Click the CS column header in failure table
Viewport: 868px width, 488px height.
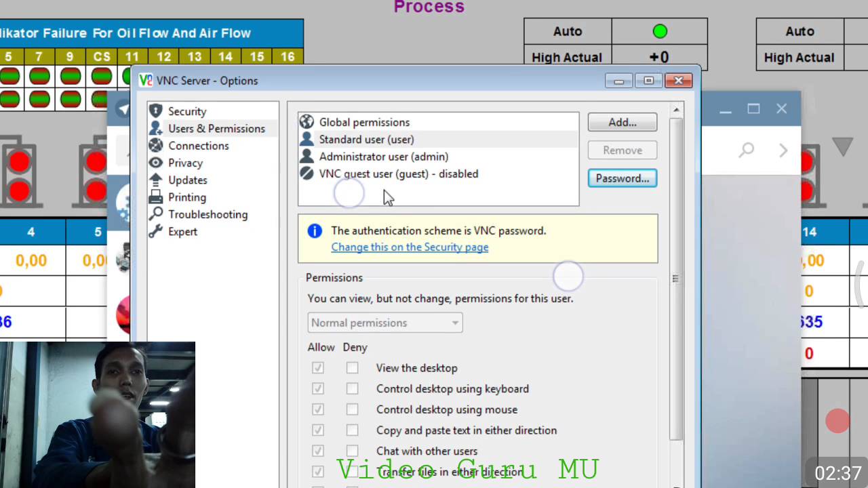pos(102,57)
